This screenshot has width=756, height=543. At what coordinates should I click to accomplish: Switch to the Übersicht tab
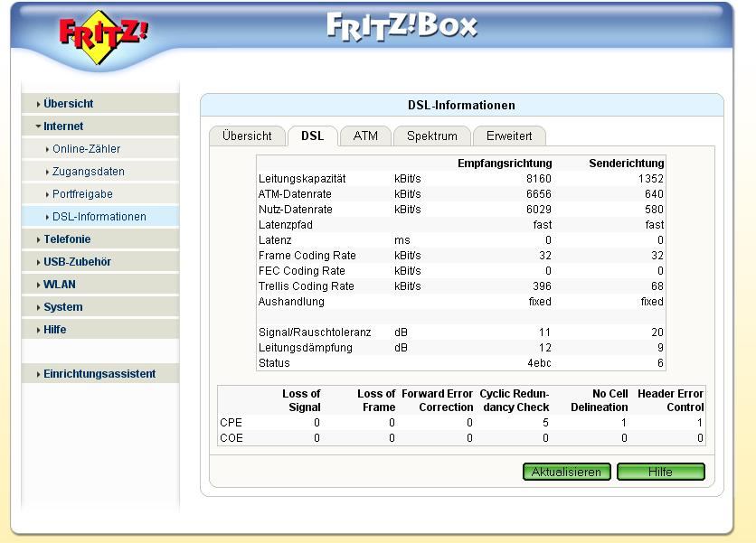click(247, 136)
